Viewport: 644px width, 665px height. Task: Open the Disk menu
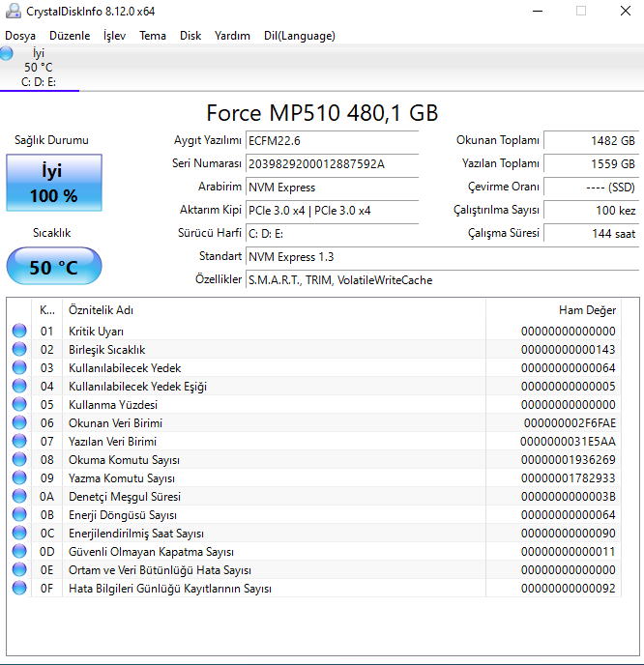(x=190, y=36)
